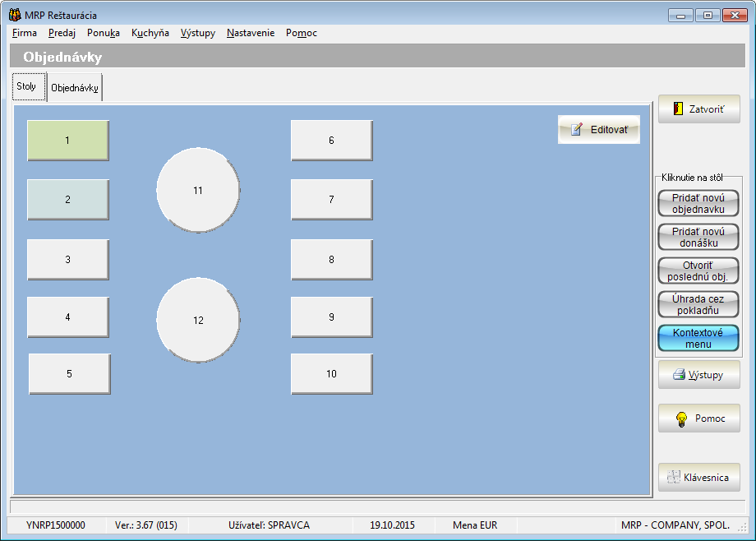Viewport: 756px width, 541px height.
Task: Open Výstupy with the printer icon
Action: pyautogui.click(x=698, y=375)
